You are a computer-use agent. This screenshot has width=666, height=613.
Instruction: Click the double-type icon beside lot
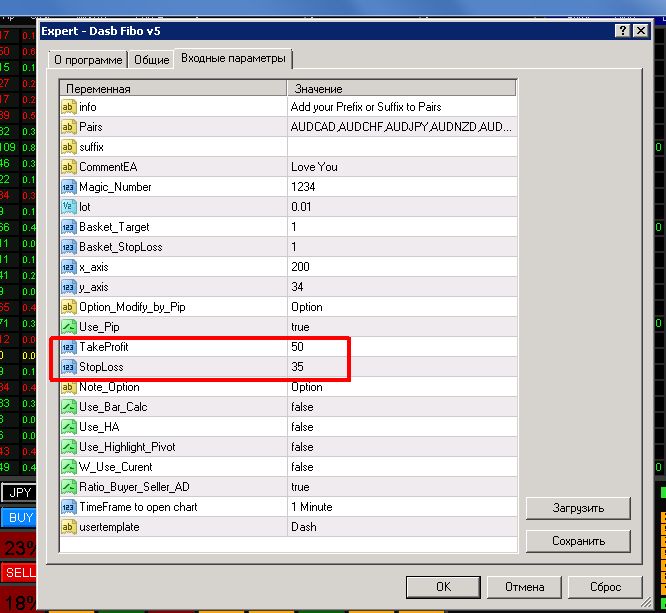tap(68, 207)
